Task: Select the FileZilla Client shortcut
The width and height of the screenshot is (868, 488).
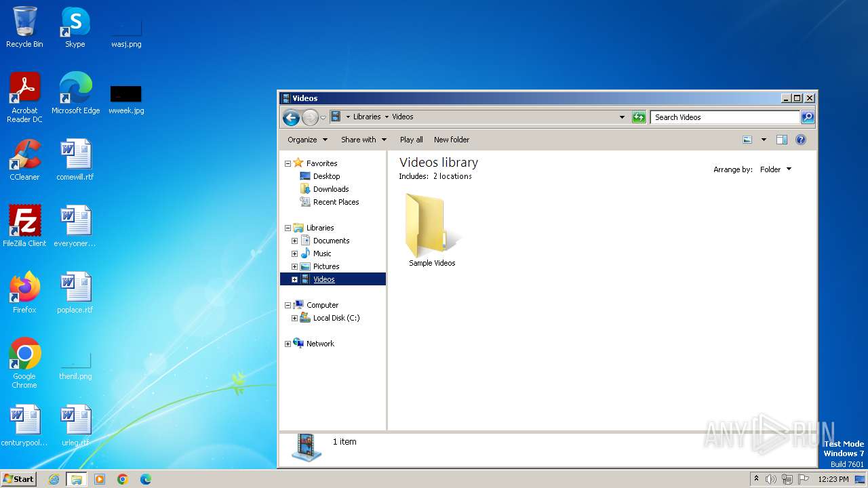Action: 24,226
